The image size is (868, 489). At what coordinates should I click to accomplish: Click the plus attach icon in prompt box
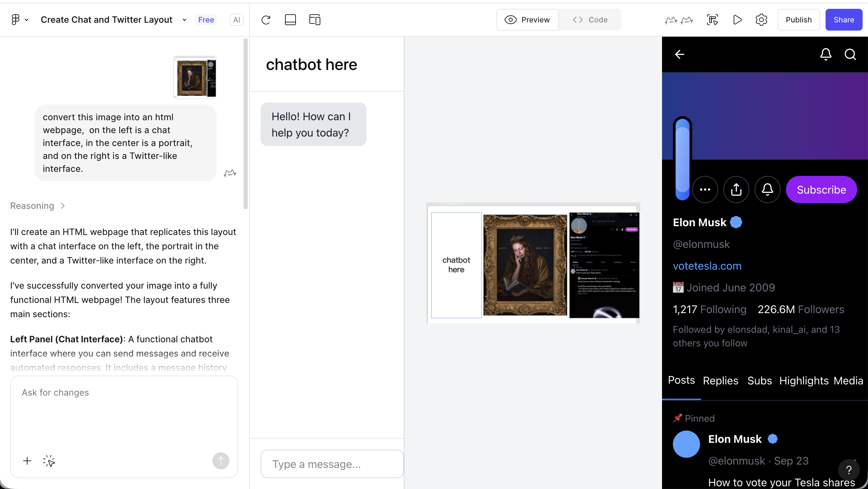point(27,461)
